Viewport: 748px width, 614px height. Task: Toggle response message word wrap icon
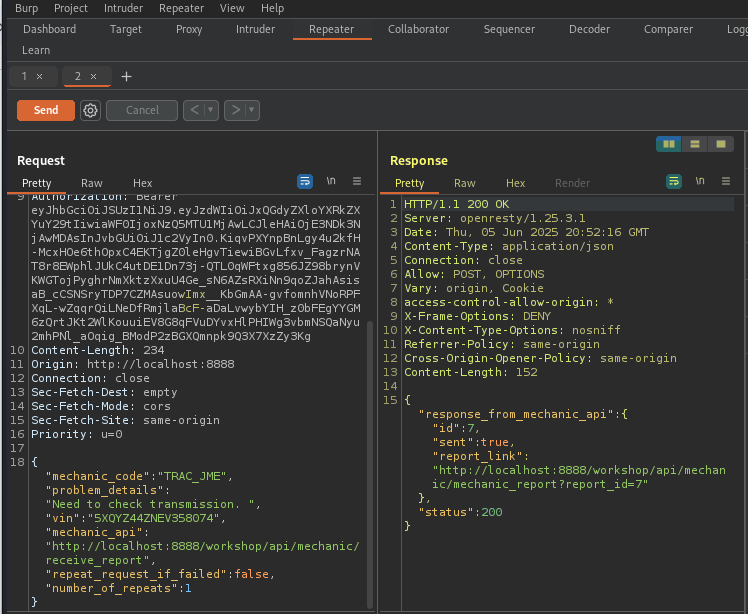pos(674,181)
